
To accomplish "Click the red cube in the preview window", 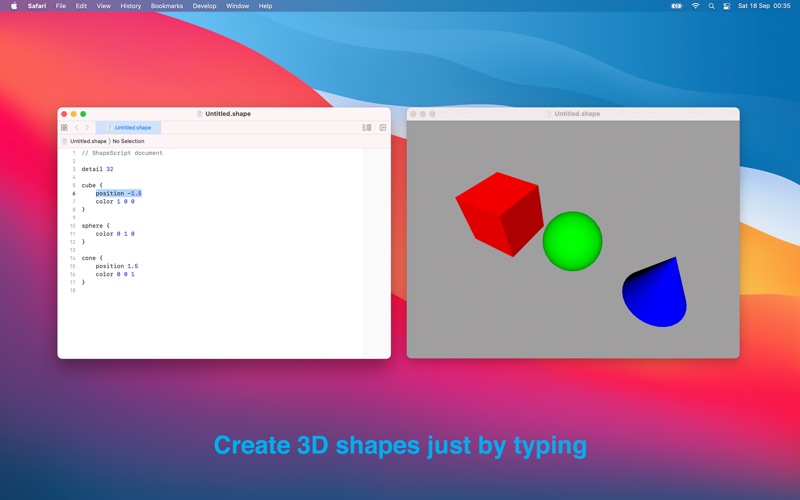I will 500,214.
